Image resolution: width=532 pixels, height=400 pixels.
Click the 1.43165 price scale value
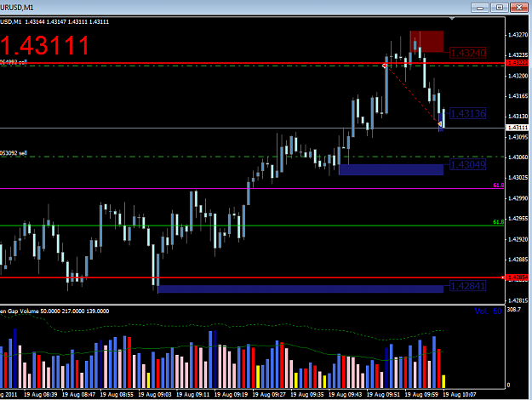pyautogui.click(x=518, y=96)
